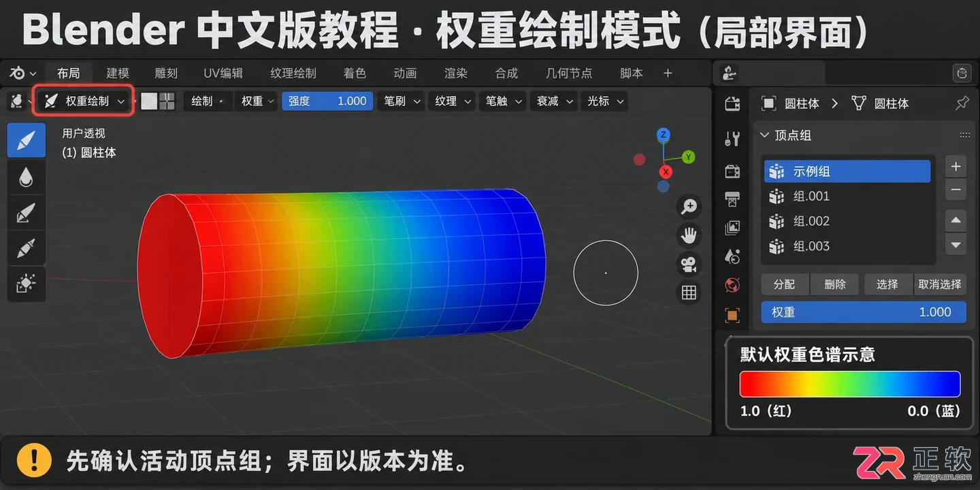Switch to the 建模 workspace tab

coord(118,73)
